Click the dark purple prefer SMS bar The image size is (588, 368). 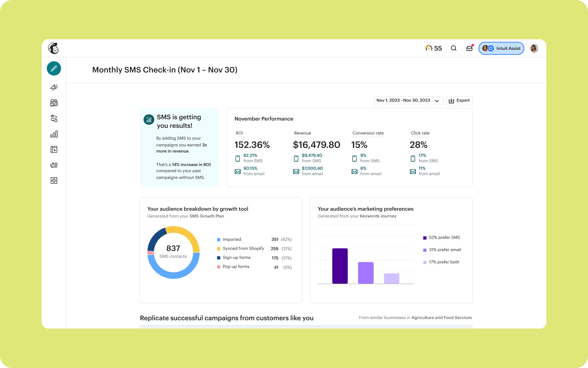coord(340,266)
